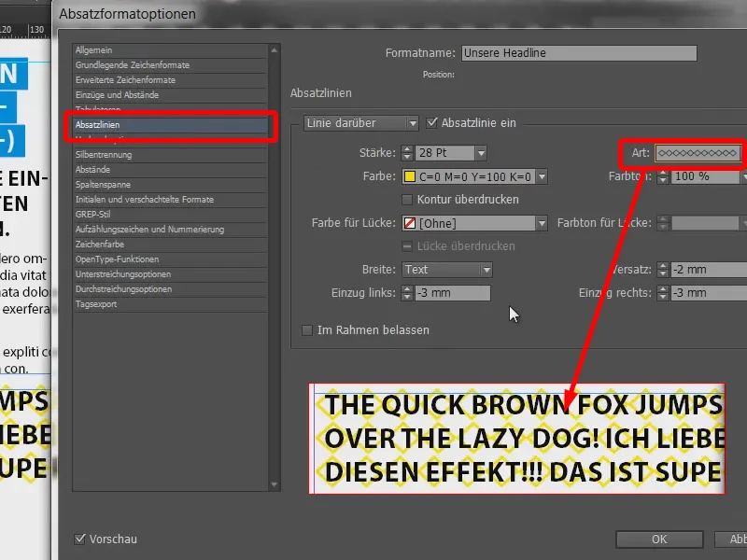
Task: Go to Einzüge und Abstände
Action: (170, 95)
